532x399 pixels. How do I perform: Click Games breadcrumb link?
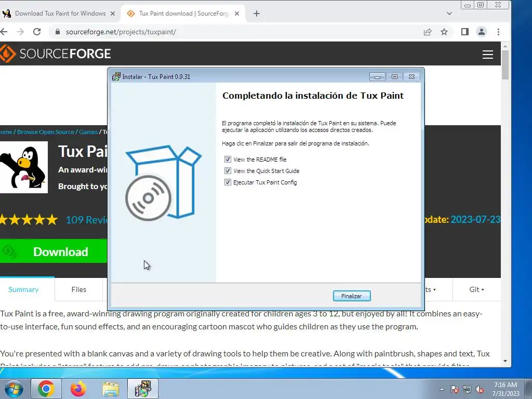click(x=88, y=132)
